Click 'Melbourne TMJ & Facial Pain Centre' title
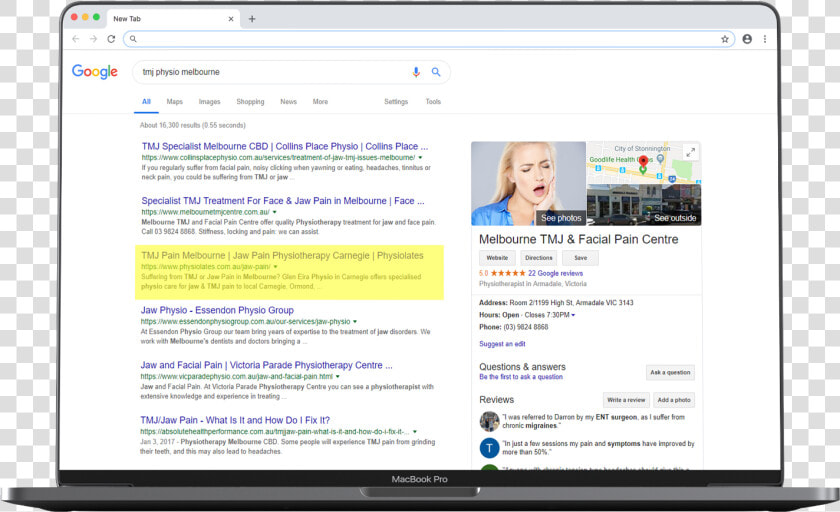The width and height of the screenshot is (840, 512). [x=579, y=239]
